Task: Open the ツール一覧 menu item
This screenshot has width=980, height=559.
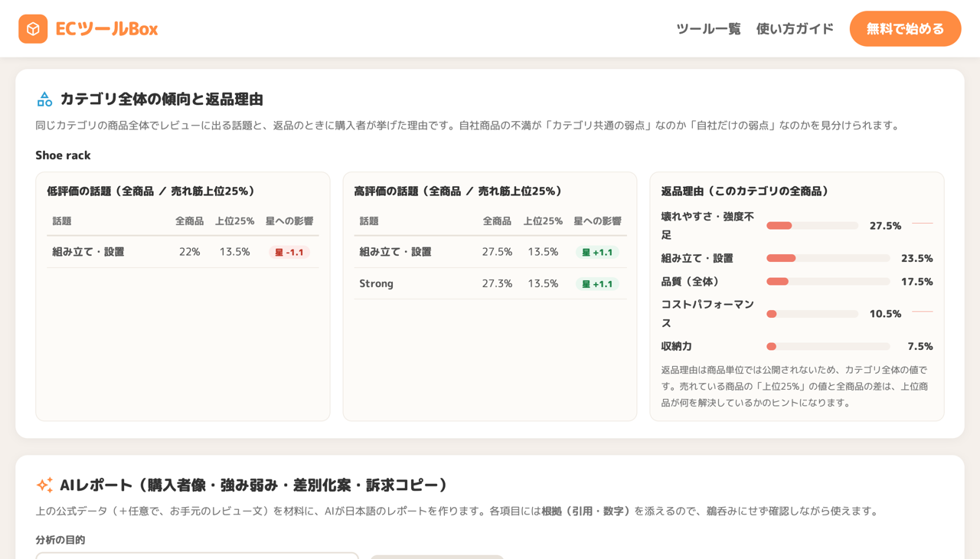Action: click(x=708, y=29)
